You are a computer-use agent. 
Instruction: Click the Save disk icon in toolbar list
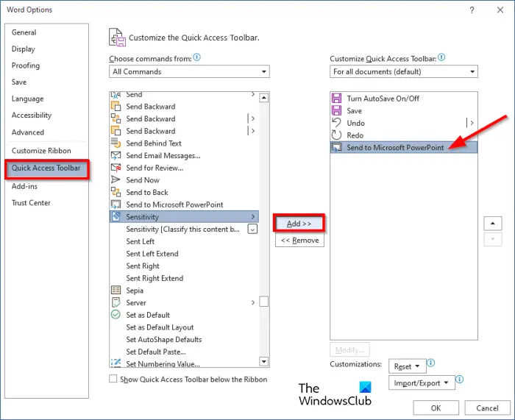click(336, 110)
